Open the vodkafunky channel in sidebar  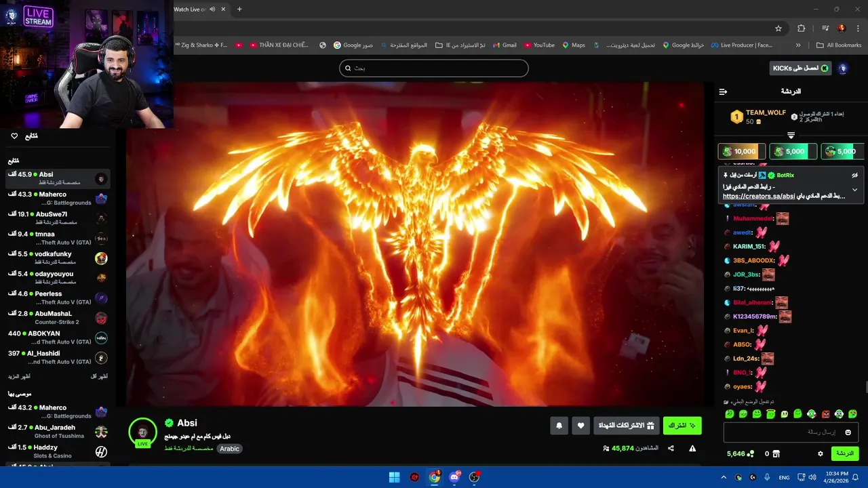click(x=58, y=258)
